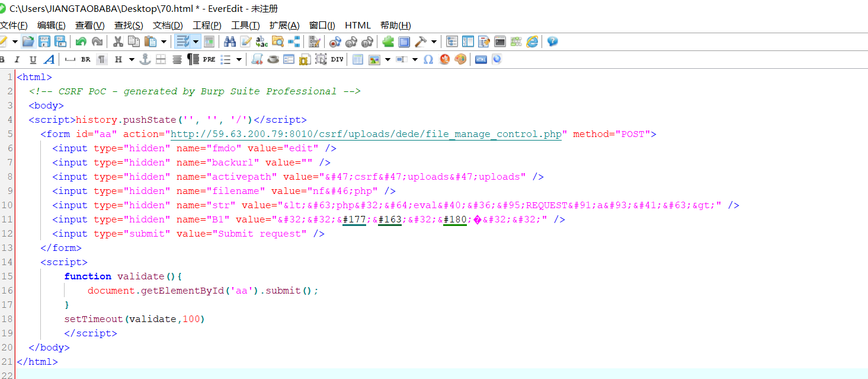Click "function validate(){" code text
The width and height of the screenshot is (868, 379).
[123, 276]
